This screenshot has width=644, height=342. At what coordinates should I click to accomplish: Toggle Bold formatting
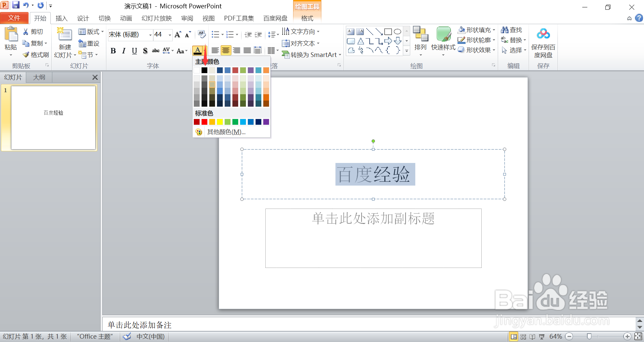point(113,51)
